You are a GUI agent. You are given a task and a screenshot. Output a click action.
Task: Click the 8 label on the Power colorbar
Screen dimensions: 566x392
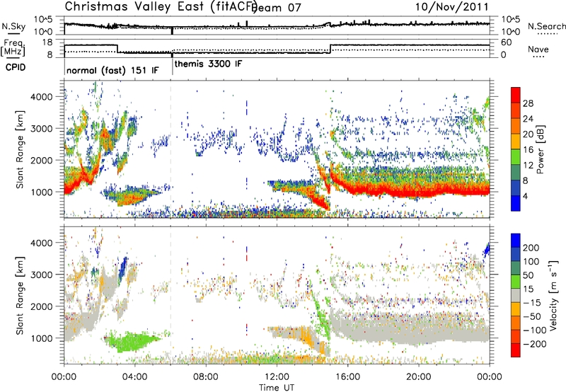click(x=526, y=181)
